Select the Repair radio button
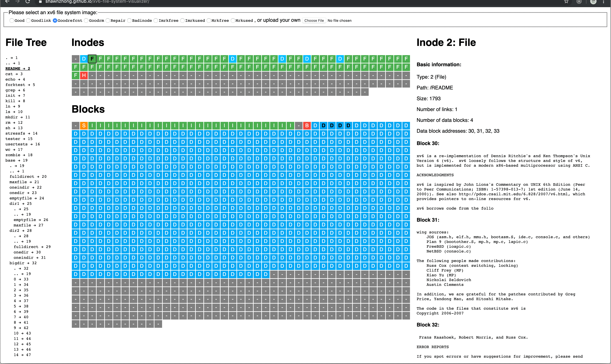Image resolution: width=611 pixels, height=364 pixels. click(x=108, y=21)
